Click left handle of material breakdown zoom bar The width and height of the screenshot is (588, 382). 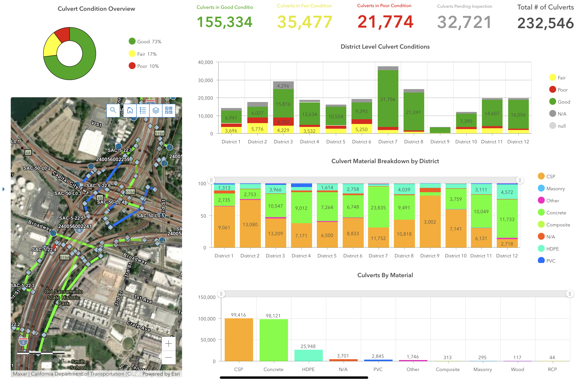click(x=212, y=180)
